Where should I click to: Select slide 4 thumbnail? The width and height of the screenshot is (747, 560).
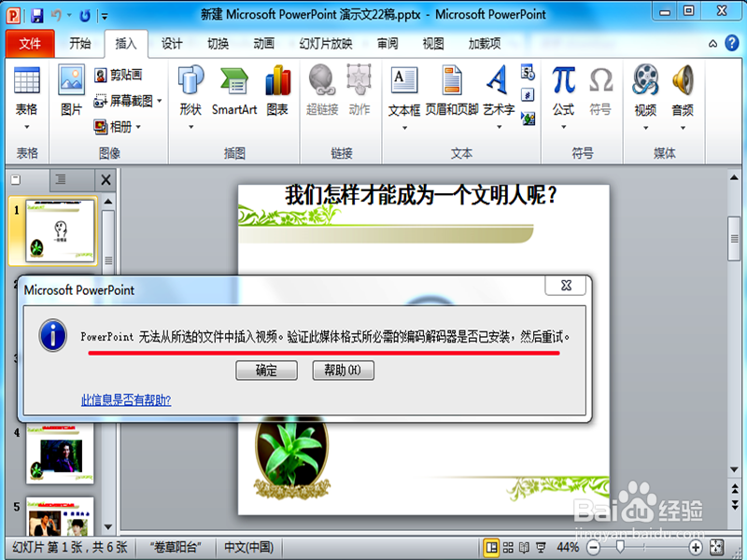(x=60, y=454)
